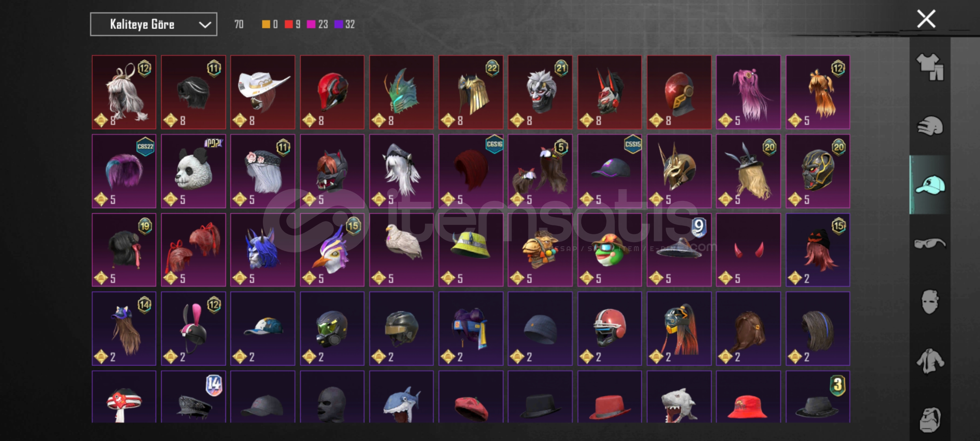Open the outfit category in sidebar

[930, 67]
